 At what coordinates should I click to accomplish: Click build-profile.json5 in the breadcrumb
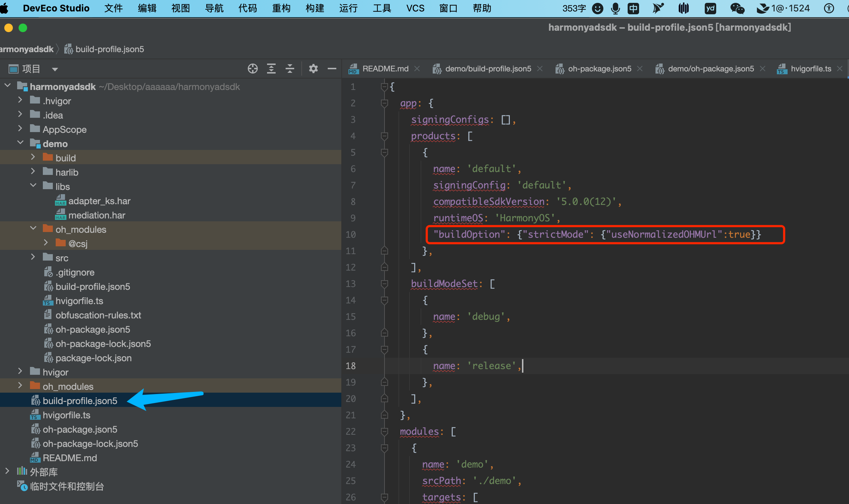tap(109, 49)
